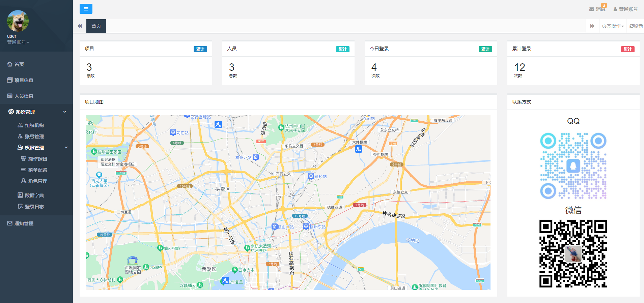Click the right double-arrow tab scroll icon

tap(592, 26)
